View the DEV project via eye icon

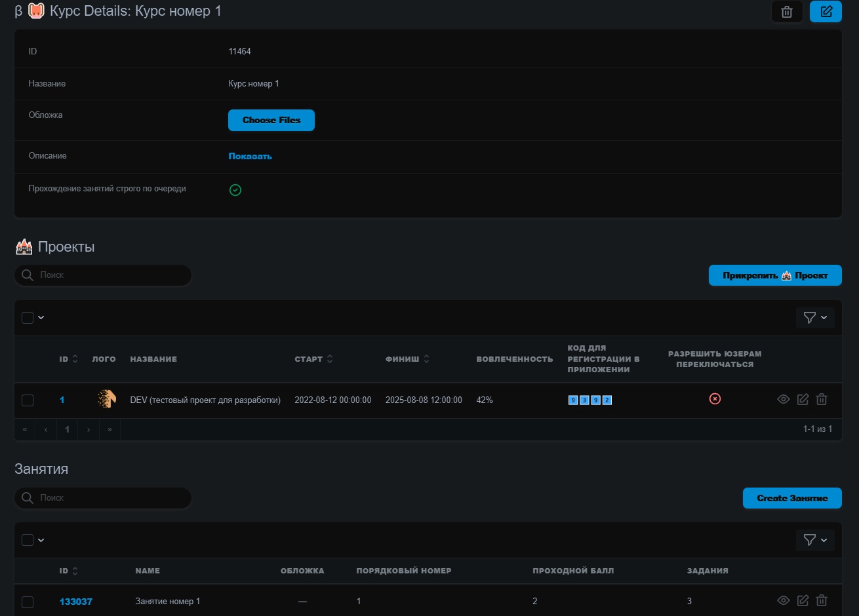click(783, 399)
